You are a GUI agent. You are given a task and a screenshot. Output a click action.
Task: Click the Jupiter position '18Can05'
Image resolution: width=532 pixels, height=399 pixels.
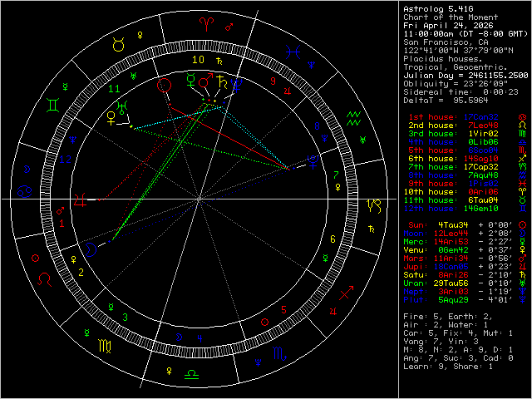(x=451, y=267)
